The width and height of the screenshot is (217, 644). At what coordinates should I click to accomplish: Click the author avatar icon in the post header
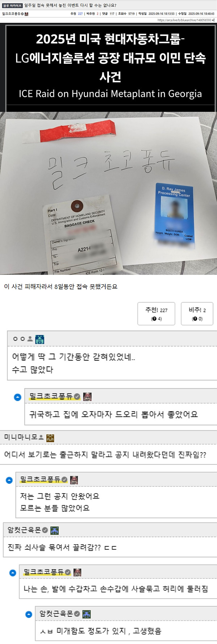coord(26,14)
